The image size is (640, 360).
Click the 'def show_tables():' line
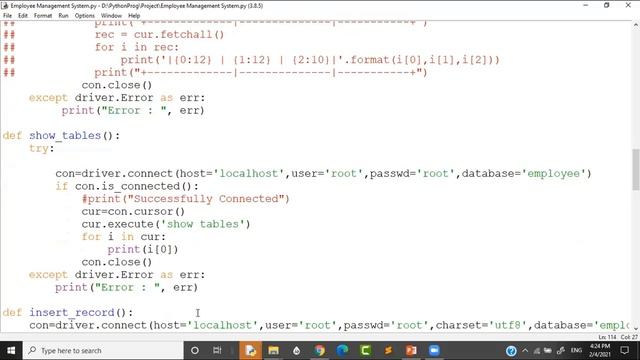61,136
